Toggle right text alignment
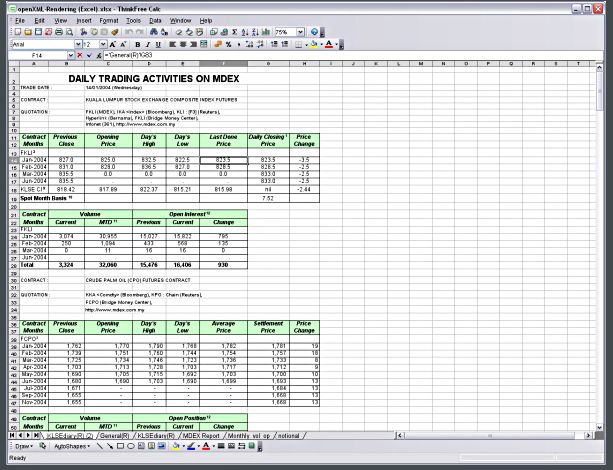 coord(193,45)
